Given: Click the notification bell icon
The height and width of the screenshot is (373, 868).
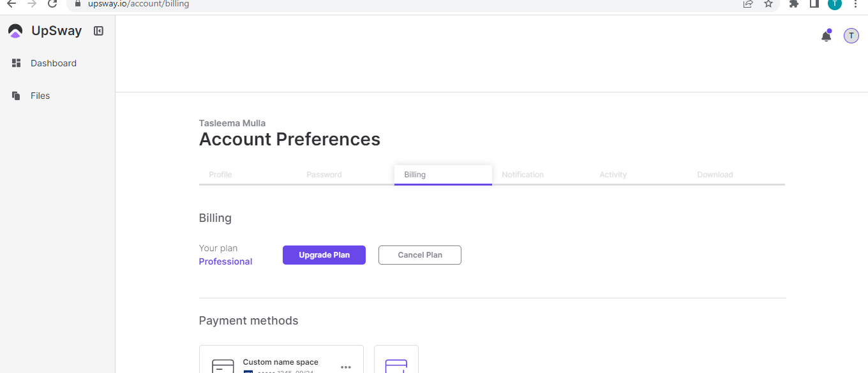Looking at the screenshot, I should [x=826, y=36].
